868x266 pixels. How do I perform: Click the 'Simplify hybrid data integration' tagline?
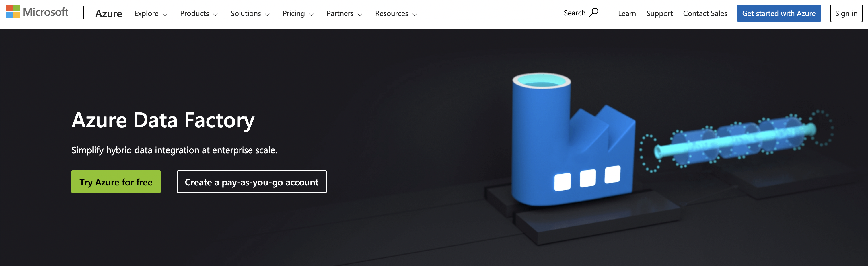pos(174,150)
